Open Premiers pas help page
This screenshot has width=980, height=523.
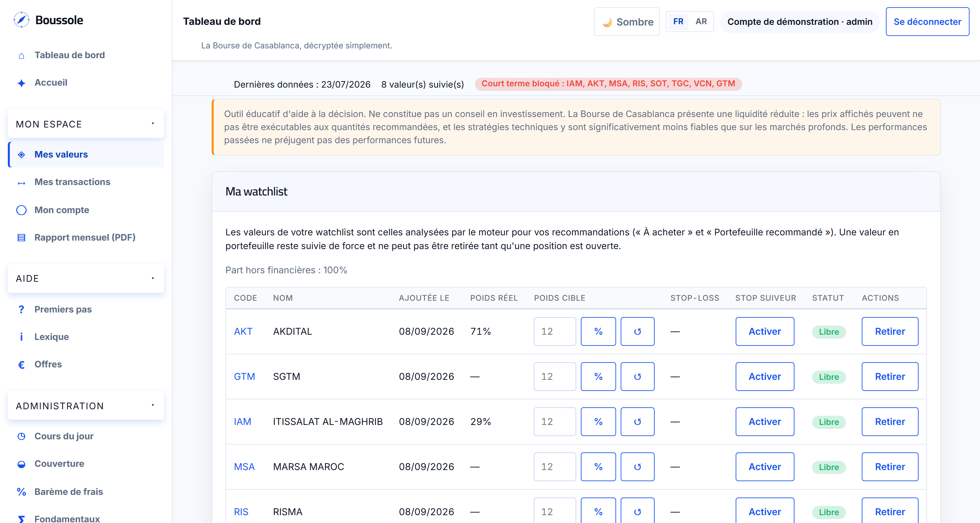(86, 310)
